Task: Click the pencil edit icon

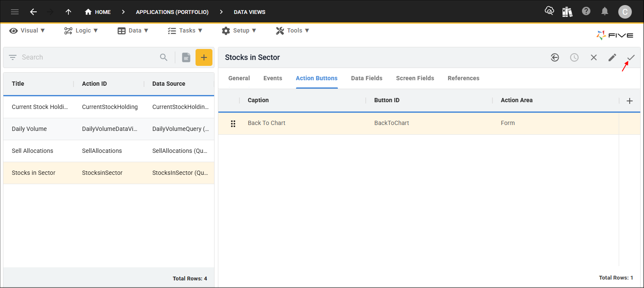Action: click(x=612, y=57)
